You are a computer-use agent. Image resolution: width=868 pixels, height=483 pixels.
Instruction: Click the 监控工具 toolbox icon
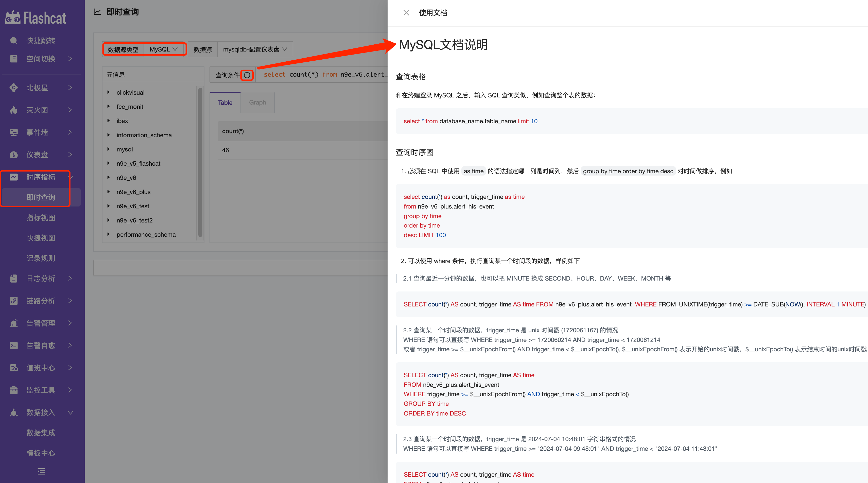pos(14,390)
